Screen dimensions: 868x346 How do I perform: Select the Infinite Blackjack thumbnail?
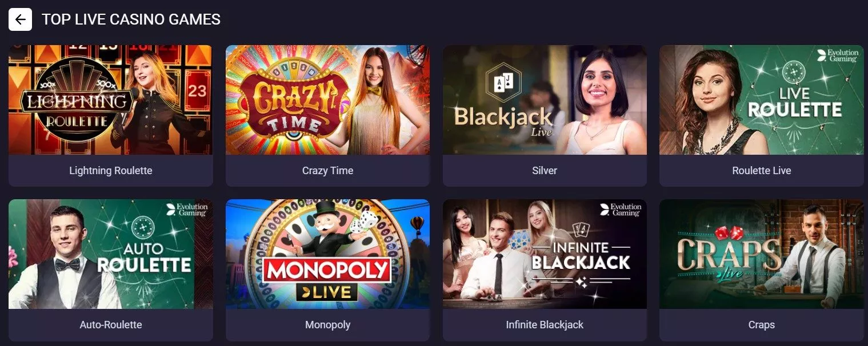pos(545,254)
